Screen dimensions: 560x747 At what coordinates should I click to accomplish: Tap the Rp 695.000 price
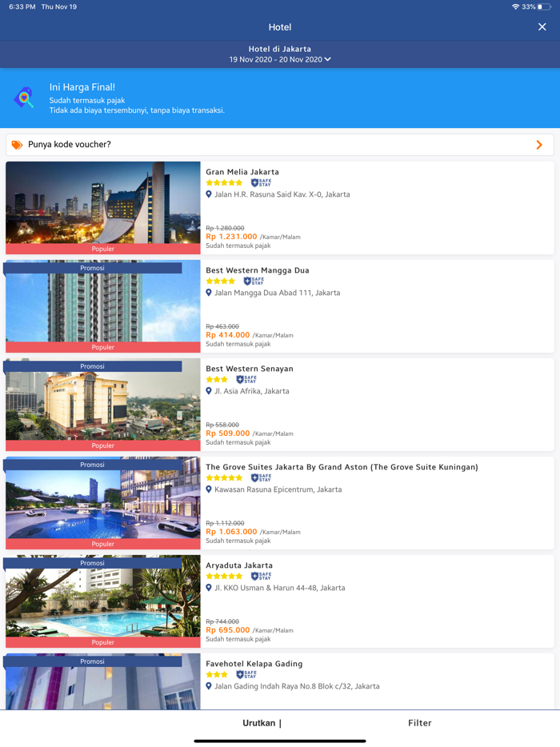pyautogui.click(x=228, y=629)
